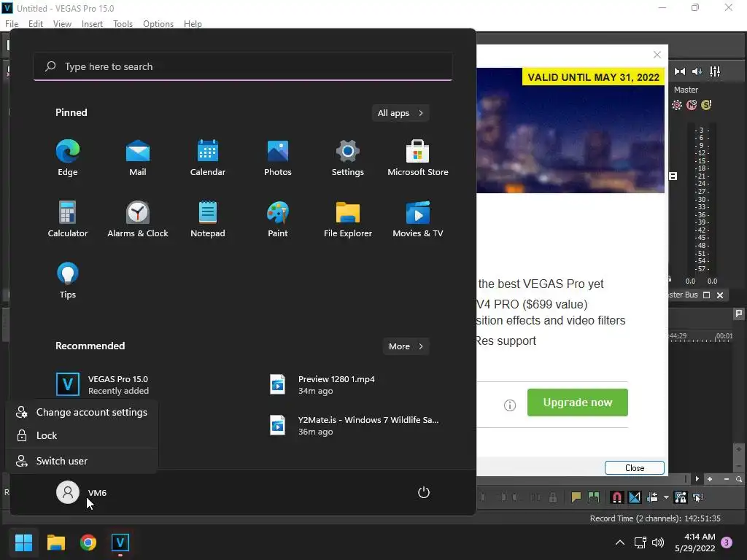747x560 pixels.
Task: Expand All apps list
Action: click(x=400, y=113)
